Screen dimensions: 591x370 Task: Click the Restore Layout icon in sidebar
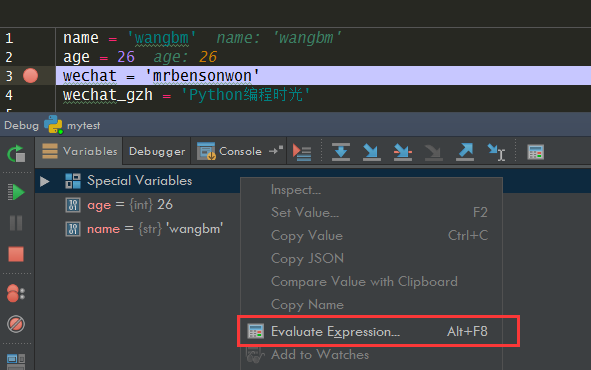pyautogui.click(x=16, y=361)
